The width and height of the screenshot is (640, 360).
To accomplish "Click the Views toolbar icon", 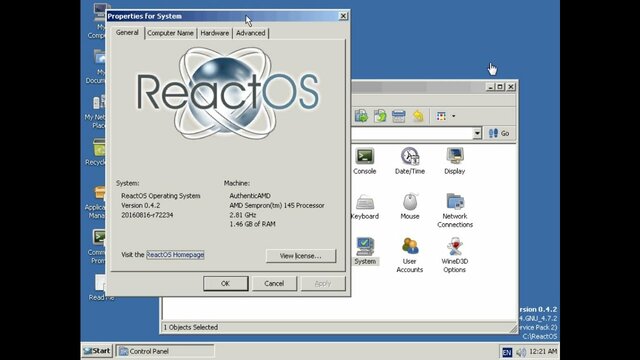I will tap(441, 116).
